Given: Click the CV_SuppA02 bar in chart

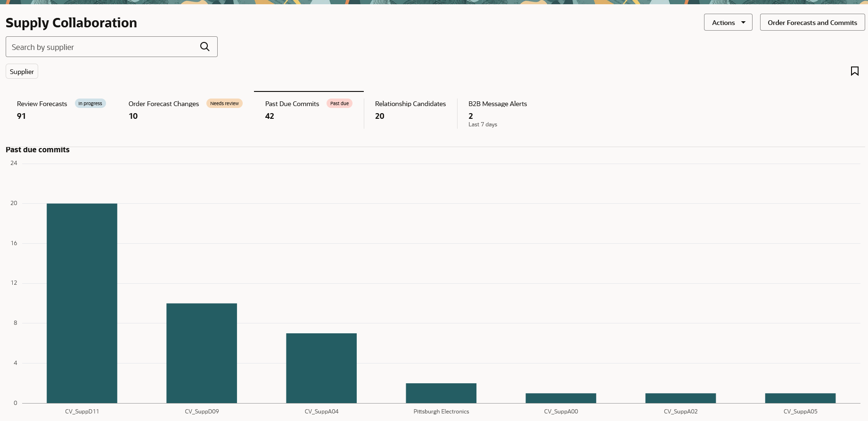Looking at the screenshot, I should coord(680,398).
